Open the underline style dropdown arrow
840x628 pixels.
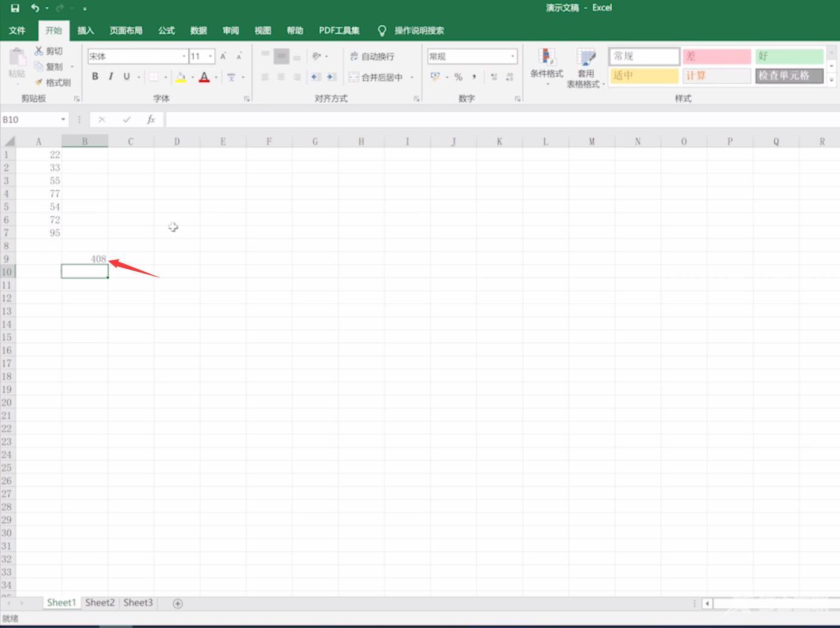point(139,77)
